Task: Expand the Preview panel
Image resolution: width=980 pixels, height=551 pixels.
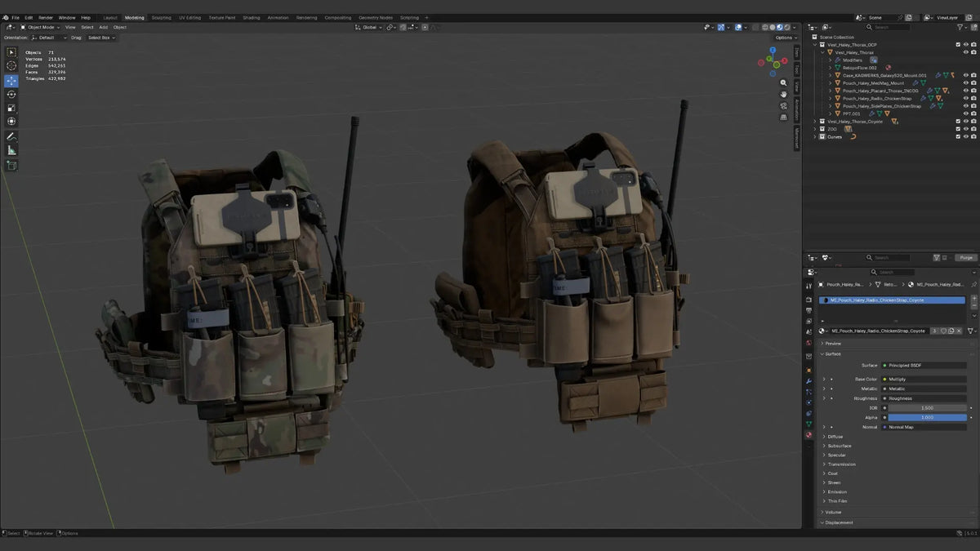Action: click(x=833, y=344)
